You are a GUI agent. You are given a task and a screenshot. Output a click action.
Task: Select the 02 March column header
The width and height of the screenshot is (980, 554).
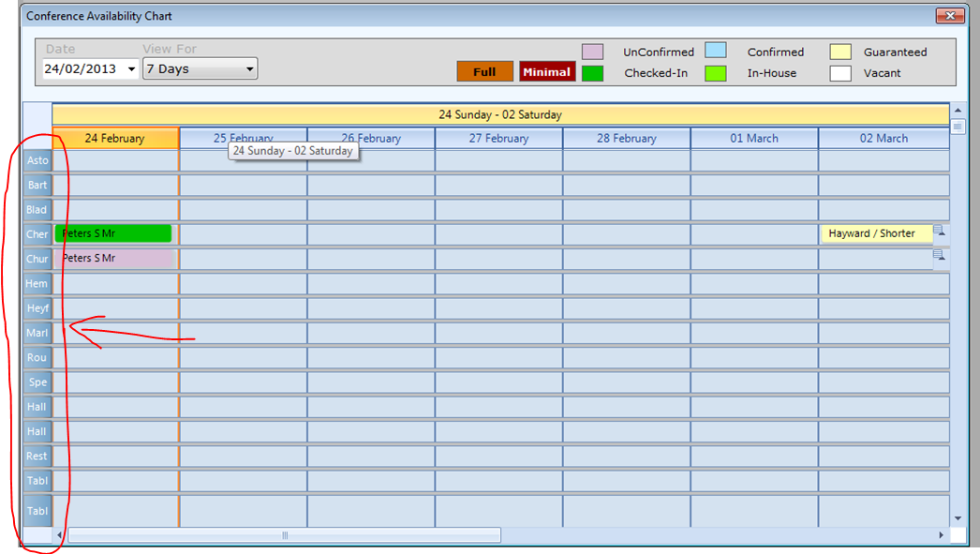pos(883,138)
